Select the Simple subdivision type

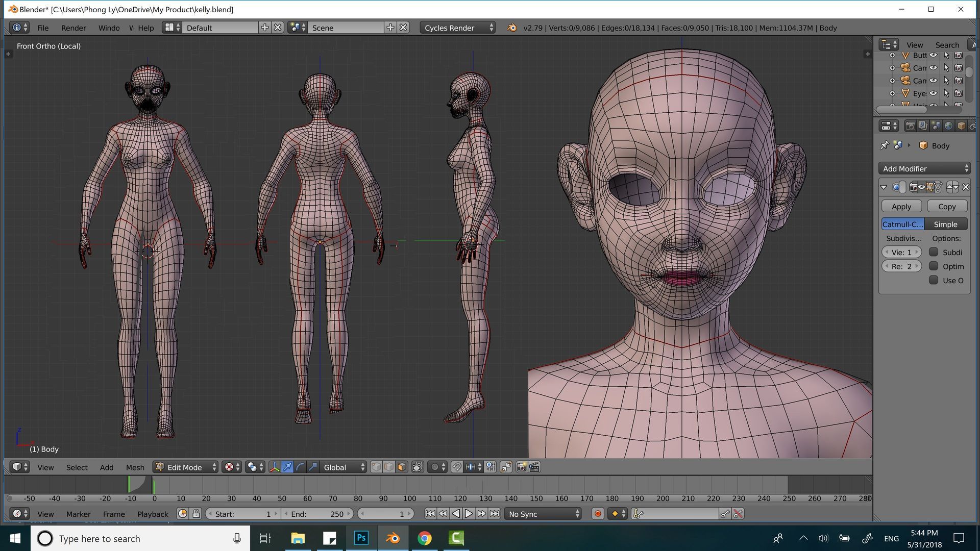pyautogui.click(x=945, y=224)
